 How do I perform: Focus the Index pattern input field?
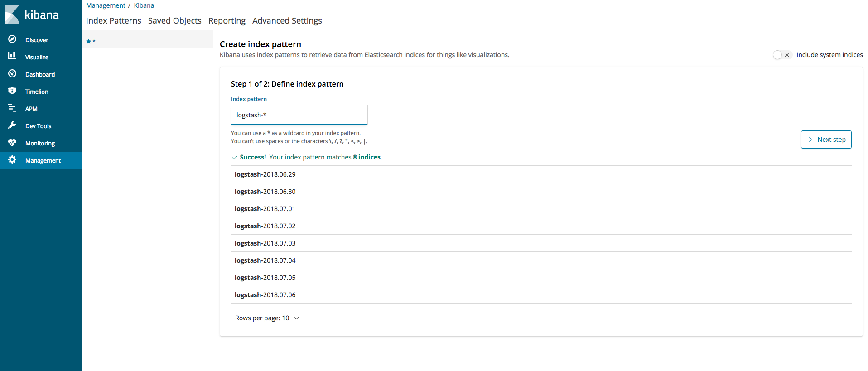tap(299, 115)
